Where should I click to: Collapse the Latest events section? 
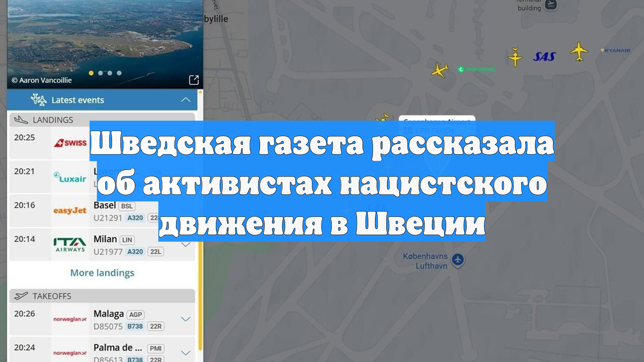pos(185,100)
